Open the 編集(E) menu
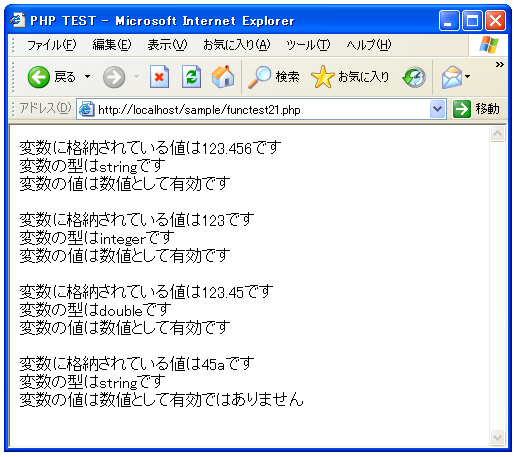516x457 pixels. tap(112, 45)
